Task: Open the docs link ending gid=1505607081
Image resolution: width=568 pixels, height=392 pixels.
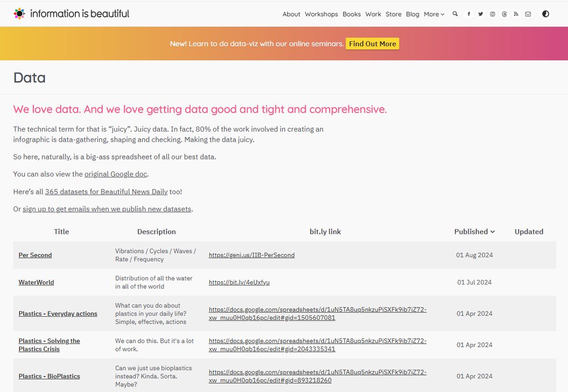Action: (x=318, y=313)
